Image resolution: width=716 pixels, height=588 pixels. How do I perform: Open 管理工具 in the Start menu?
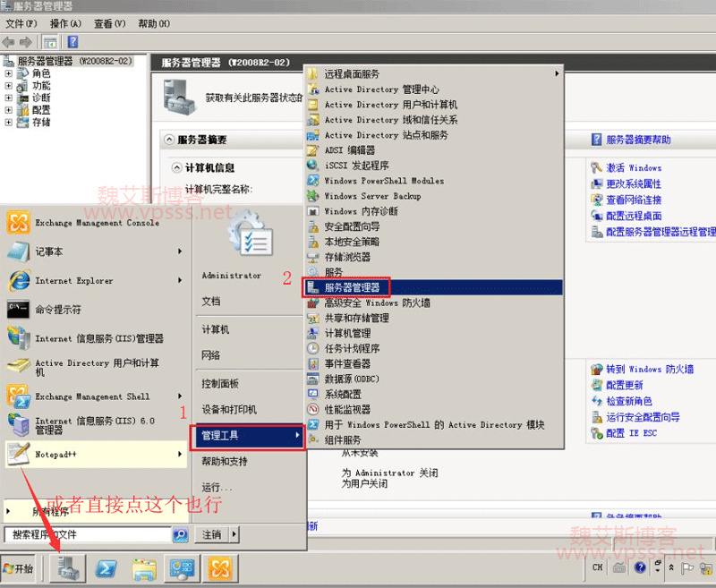click(x=248, y=436)
